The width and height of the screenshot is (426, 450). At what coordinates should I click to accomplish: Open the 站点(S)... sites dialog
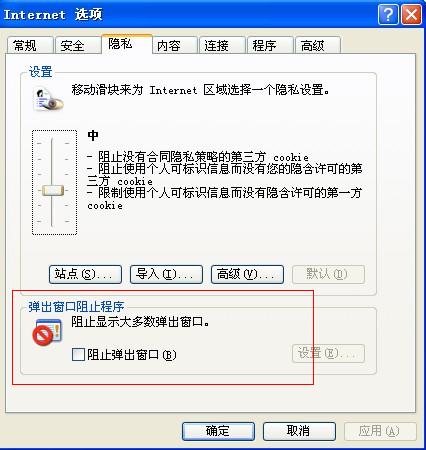pyautogui.click(x=85, y=275)
